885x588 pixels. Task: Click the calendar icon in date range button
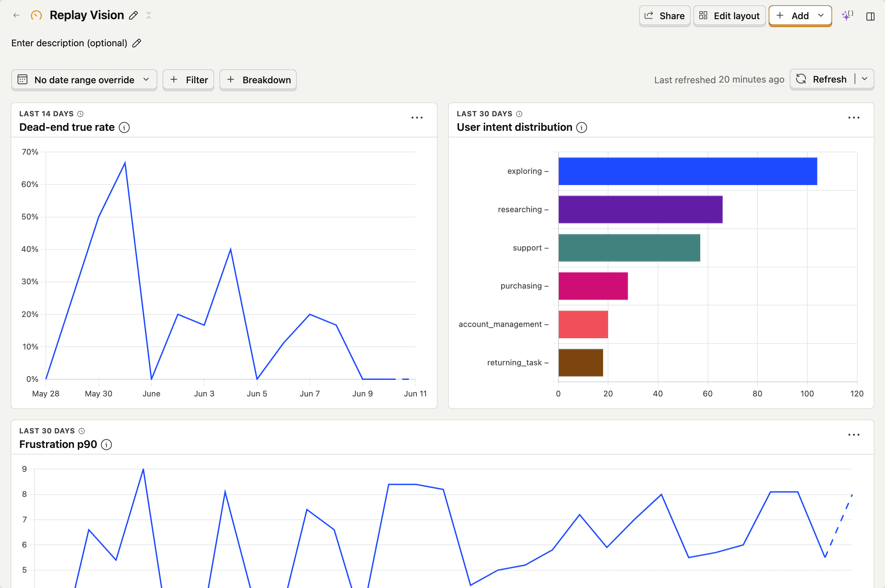(22, 80)
